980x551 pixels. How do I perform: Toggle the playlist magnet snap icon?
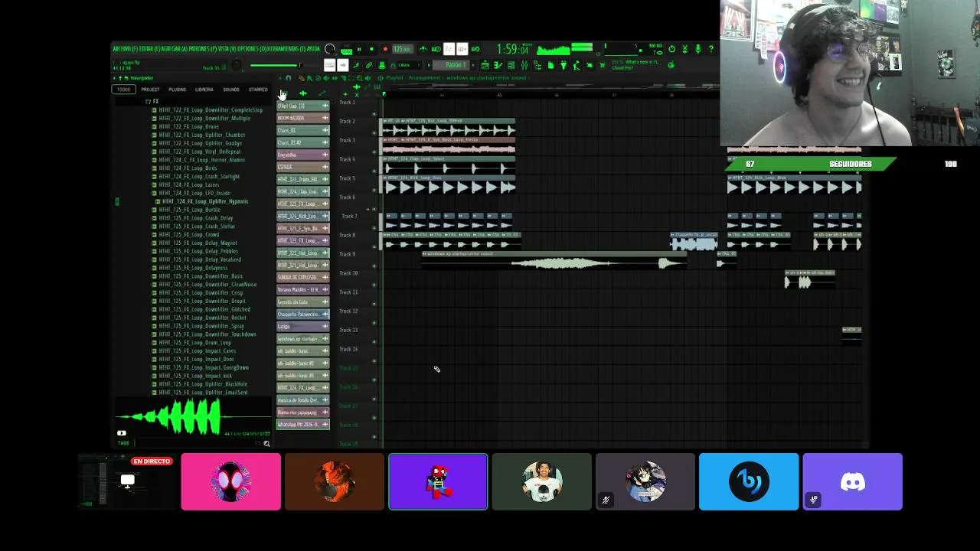click(288, 78)
